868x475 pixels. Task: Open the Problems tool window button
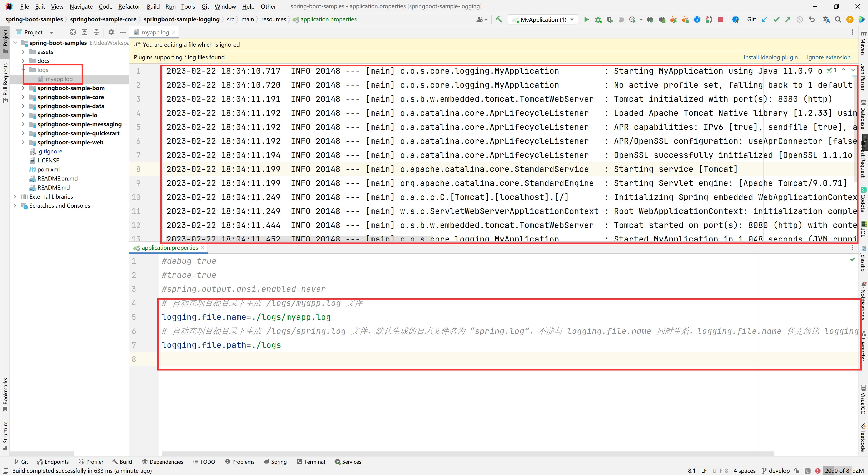[x=240, y=462]
